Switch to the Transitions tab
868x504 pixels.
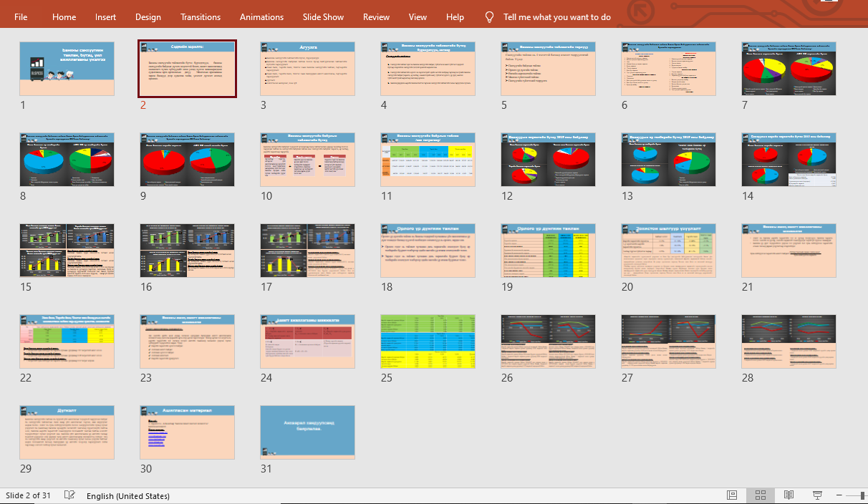pos(201,16)
